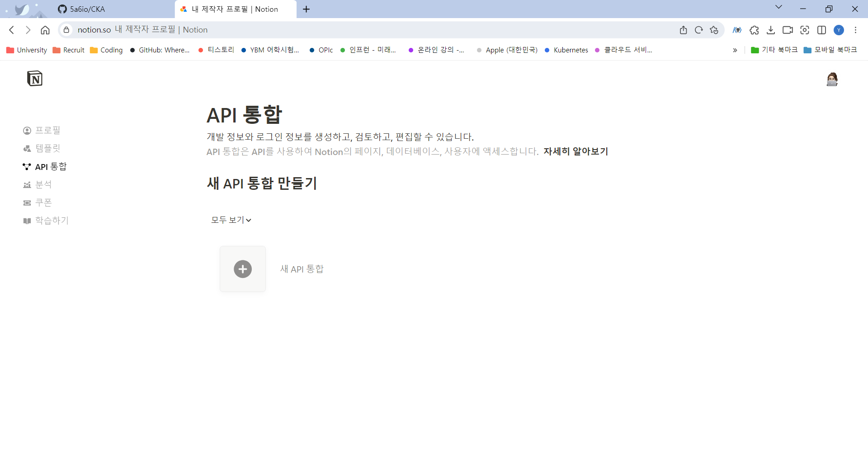Open the 기타 북마크 folder
Screen dimensions: 868x461
click(x=774, y=50)
